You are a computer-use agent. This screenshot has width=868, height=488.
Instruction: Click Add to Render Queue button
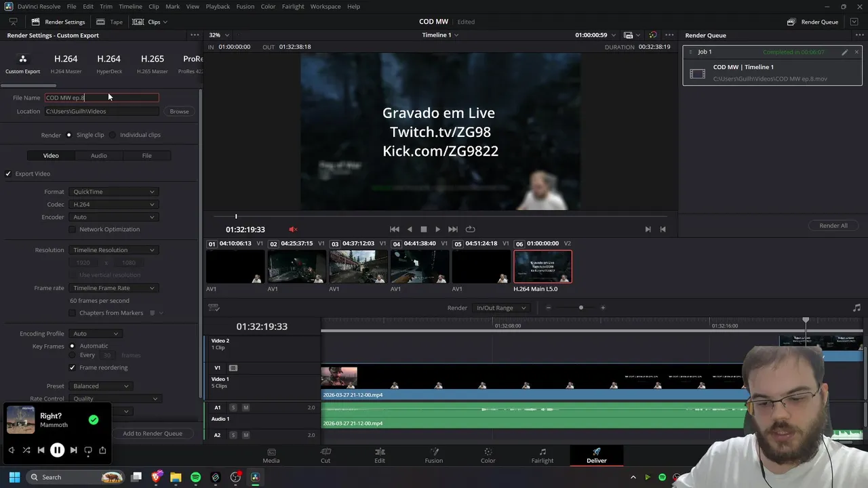click(x=153, y=434)
